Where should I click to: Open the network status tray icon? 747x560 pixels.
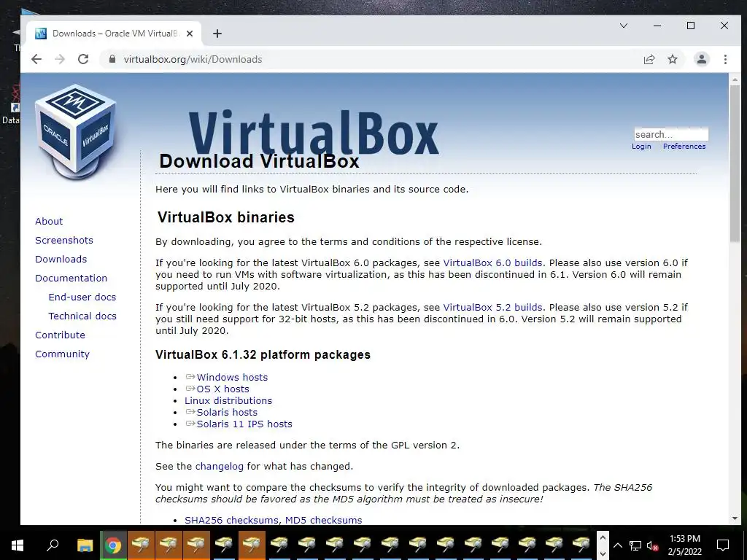point(635,545)
